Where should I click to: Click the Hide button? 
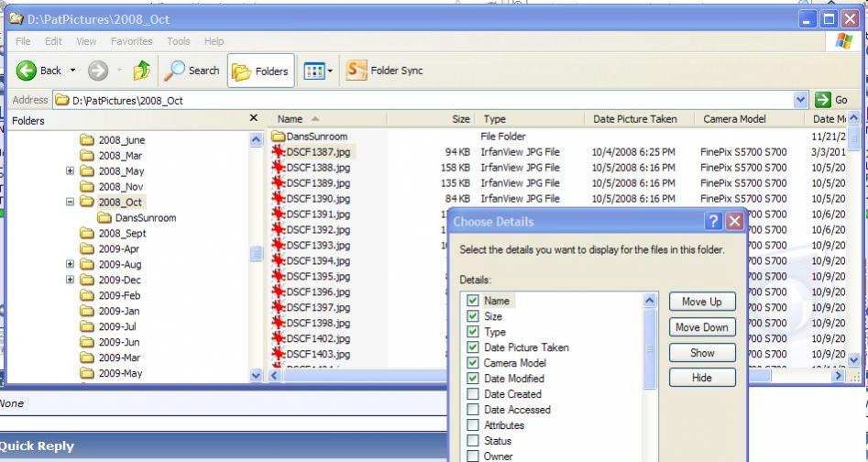coord(702,378)
